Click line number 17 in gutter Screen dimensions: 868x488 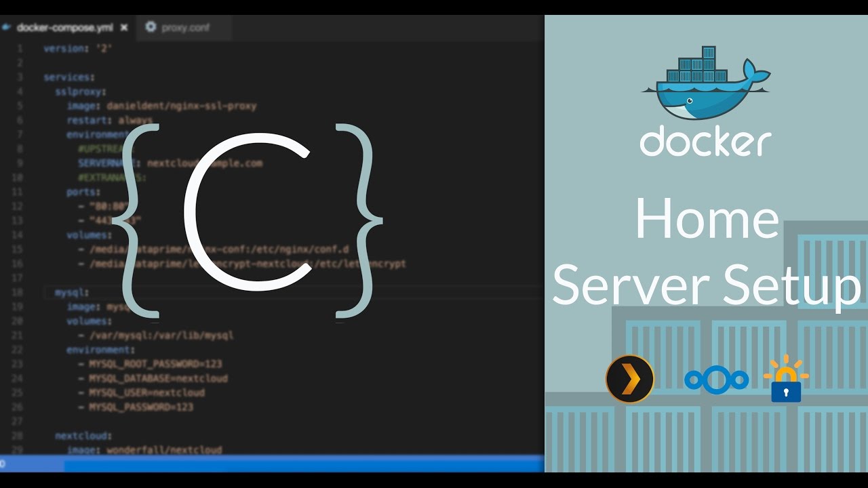(18, 278)
